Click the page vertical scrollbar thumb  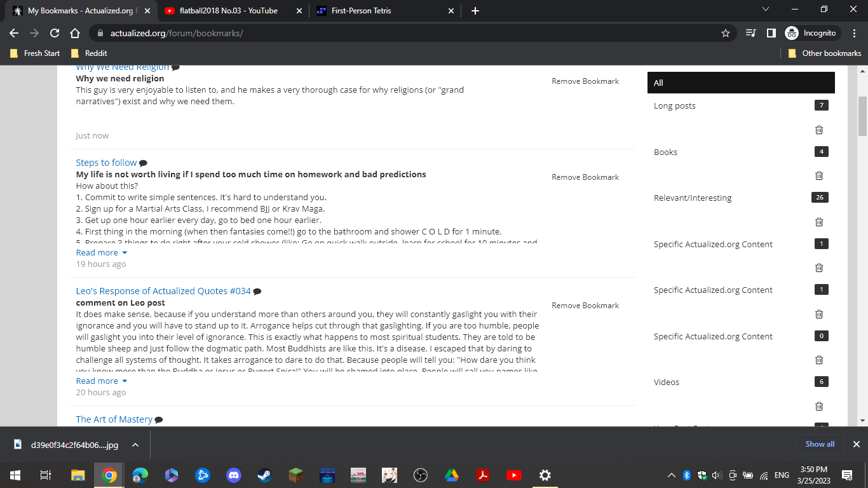862,116
